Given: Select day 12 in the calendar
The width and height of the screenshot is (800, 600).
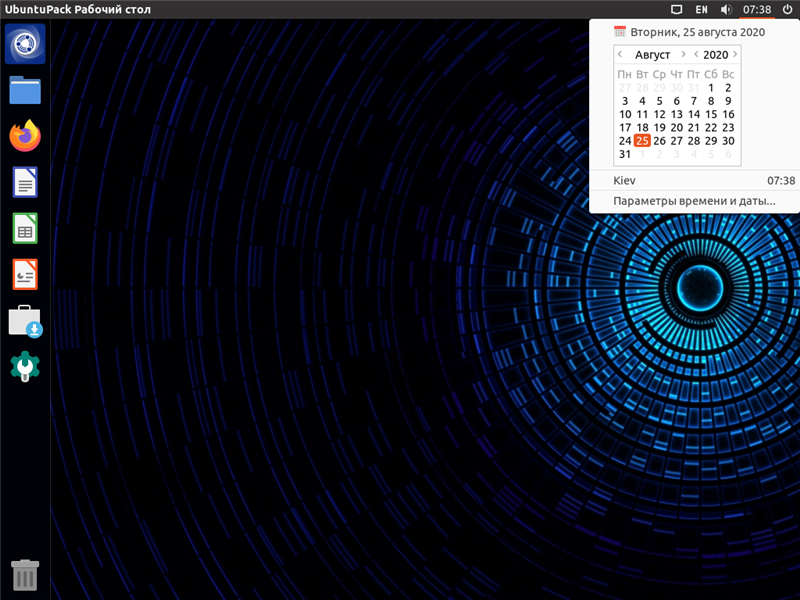Looking at the screenshot, I should pos(660,114).
